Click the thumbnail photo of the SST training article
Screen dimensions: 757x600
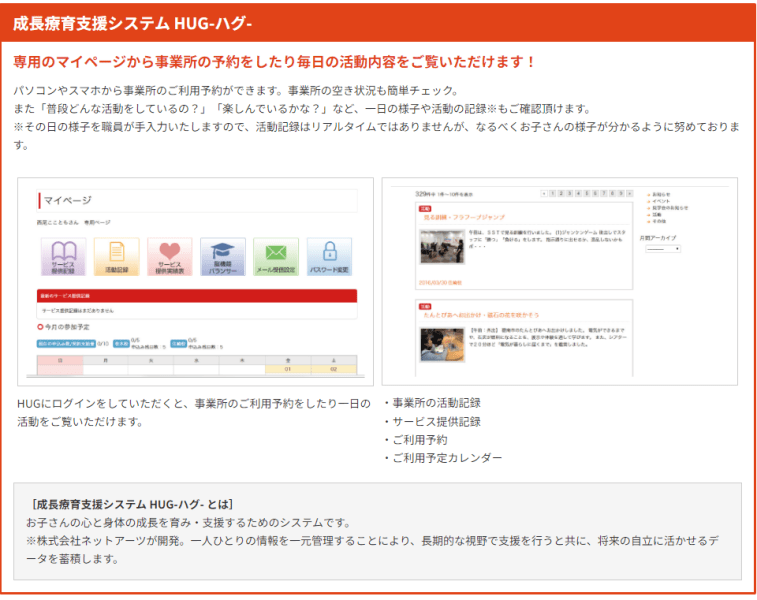(442, 246)
